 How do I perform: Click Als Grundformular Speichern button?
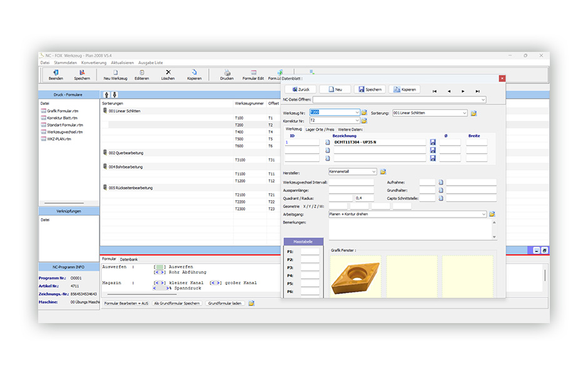pos(176,304)
